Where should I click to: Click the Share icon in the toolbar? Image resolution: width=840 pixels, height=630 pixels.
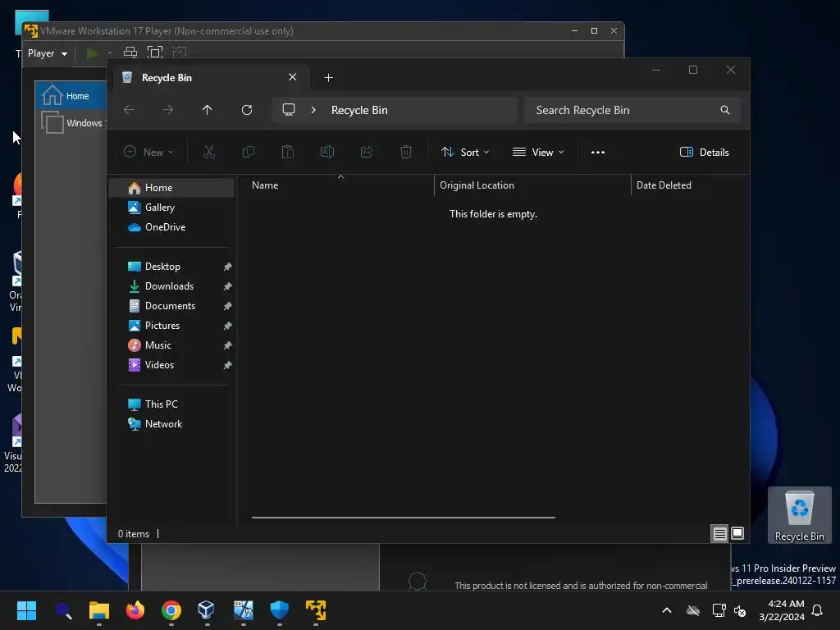pos(367,152)
